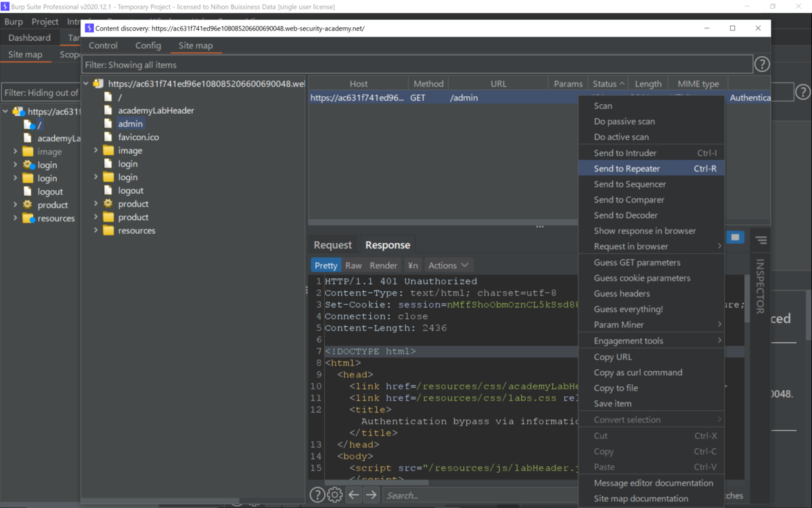Sort table by Method column
This screenshot has height=508, width=812.
(428, 84)
